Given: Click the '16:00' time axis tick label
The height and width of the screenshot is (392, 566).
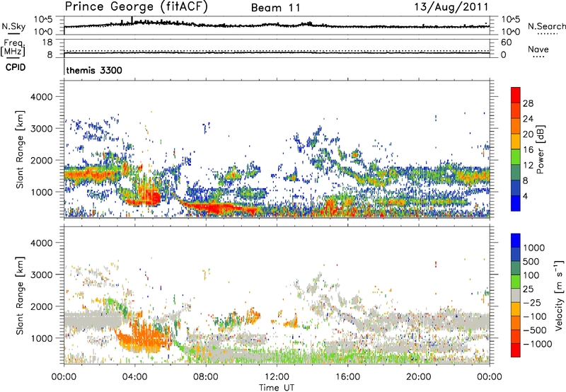Looking at the screenshot, I should [x=347, y=377].
